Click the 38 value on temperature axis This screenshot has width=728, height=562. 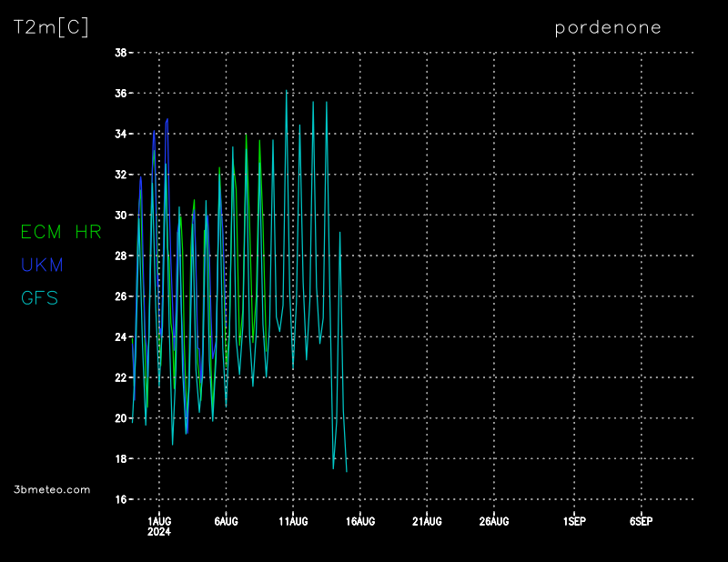[120, 53]
